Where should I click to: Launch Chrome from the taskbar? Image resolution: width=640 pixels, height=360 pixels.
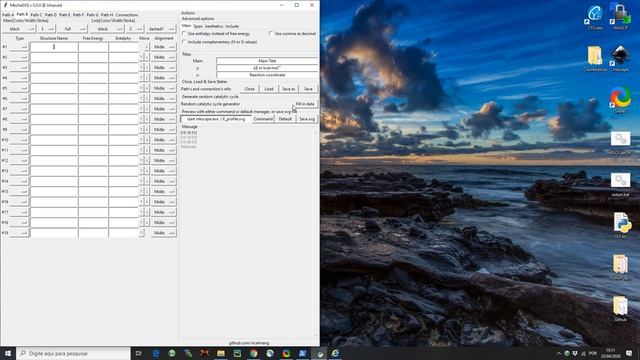[253, 353]
